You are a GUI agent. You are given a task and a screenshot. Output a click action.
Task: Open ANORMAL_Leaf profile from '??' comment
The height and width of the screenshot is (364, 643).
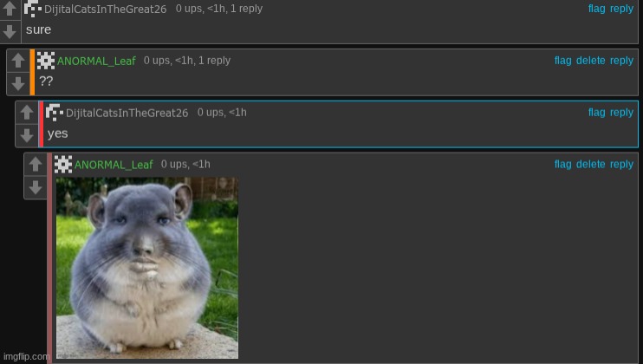click(x=96, y=61)
